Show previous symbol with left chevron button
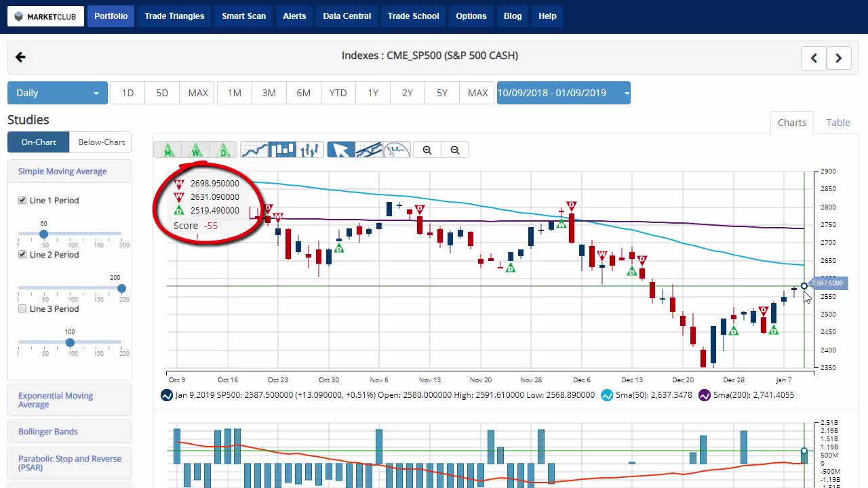This screenshot has height=488, width=868. (x=814, y=58)
